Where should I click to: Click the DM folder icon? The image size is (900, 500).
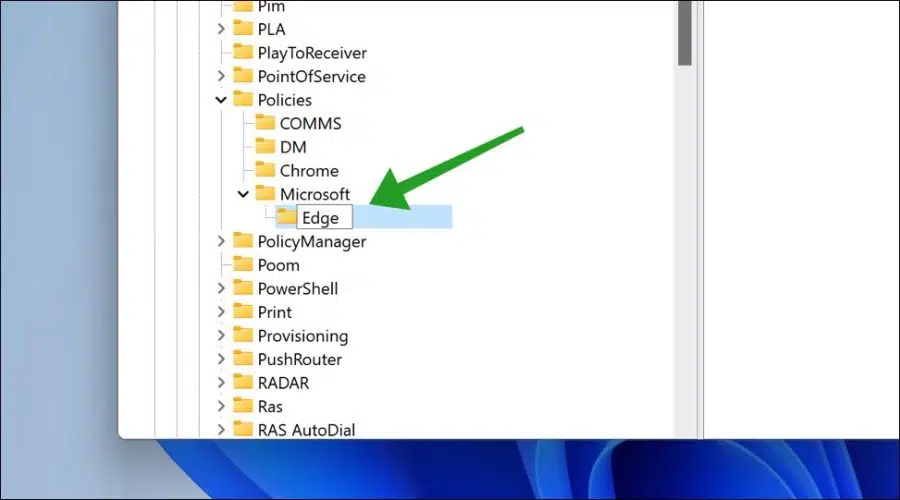(x=265, y=146)
